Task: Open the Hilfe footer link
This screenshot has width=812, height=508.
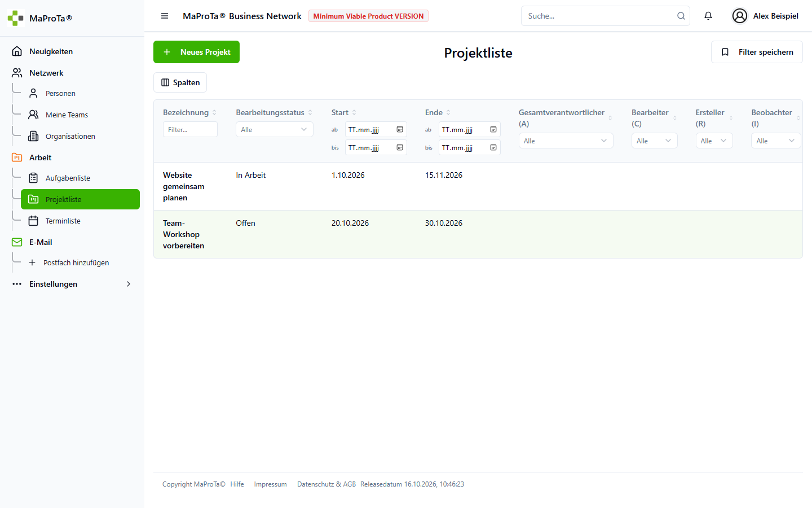Action: pos(237,484)
